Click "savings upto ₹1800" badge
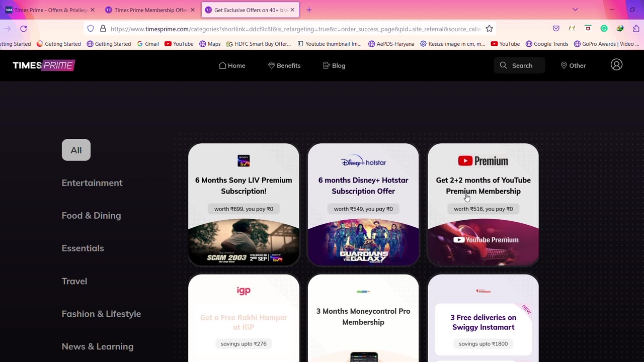This screenshot has width=644, height=362. tap(483, 344)
